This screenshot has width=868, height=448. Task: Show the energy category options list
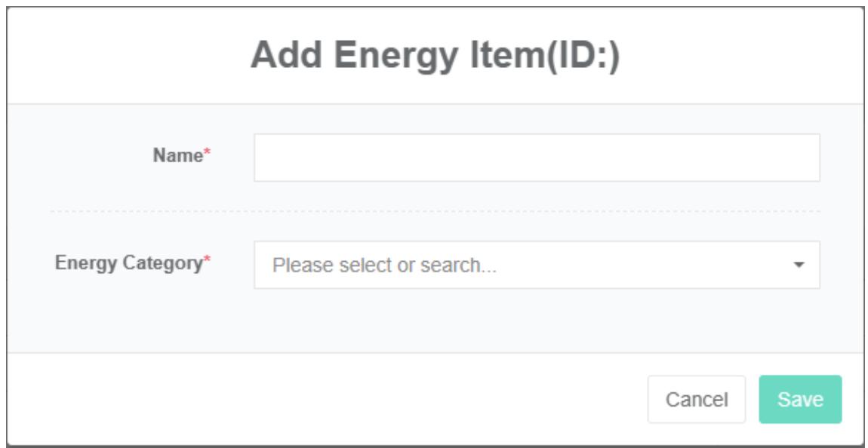(536, 265)
